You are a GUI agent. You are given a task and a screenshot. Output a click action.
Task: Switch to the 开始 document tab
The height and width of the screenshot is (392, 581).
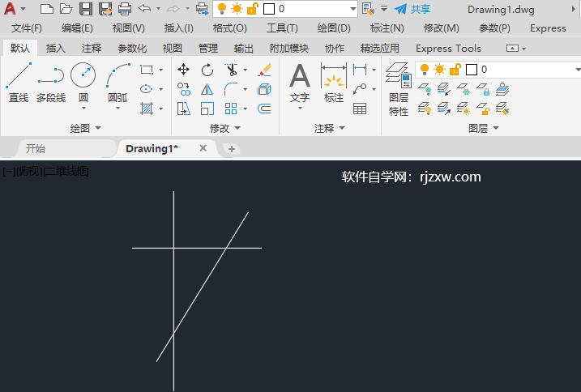pyautogui.click(x=36, y=148)
